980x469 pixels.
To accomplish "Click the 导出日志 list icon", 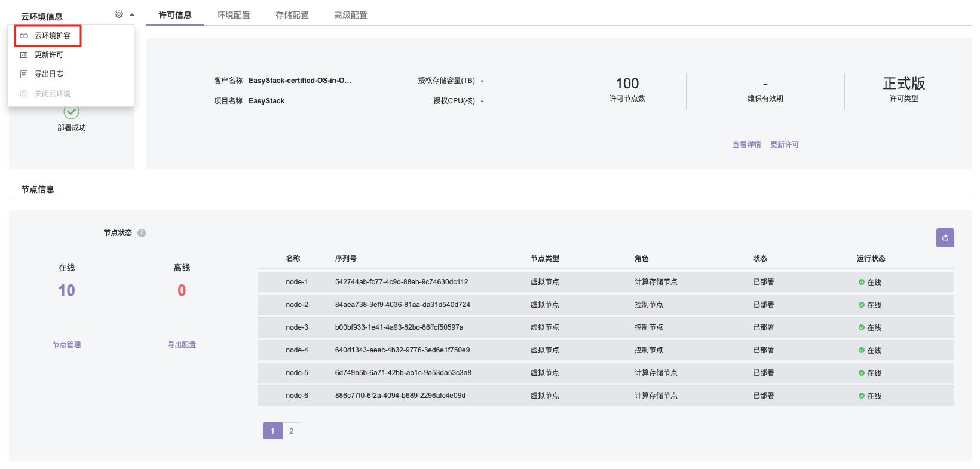I will [24, 74].
